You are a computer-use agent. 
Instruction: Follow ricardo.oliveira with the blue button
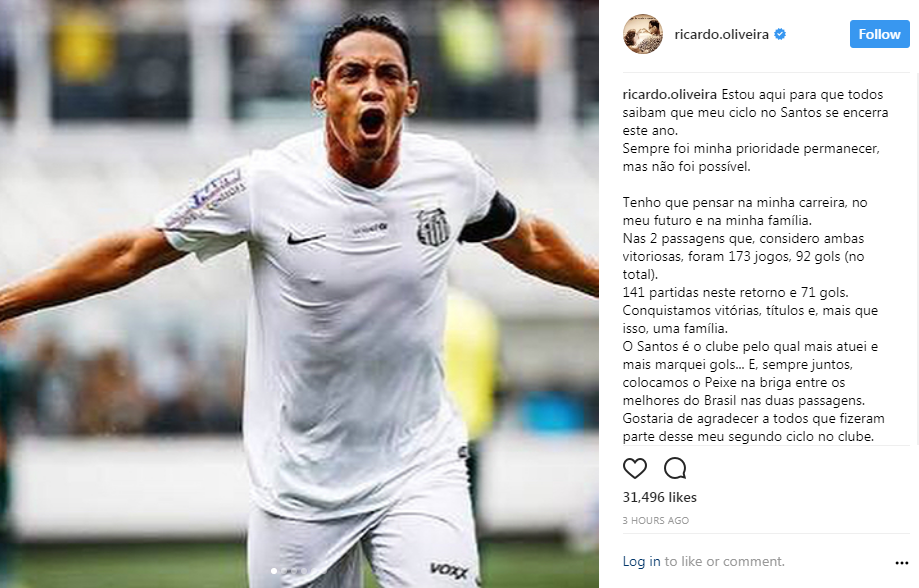pyautogui.click(x=879, y=34)
